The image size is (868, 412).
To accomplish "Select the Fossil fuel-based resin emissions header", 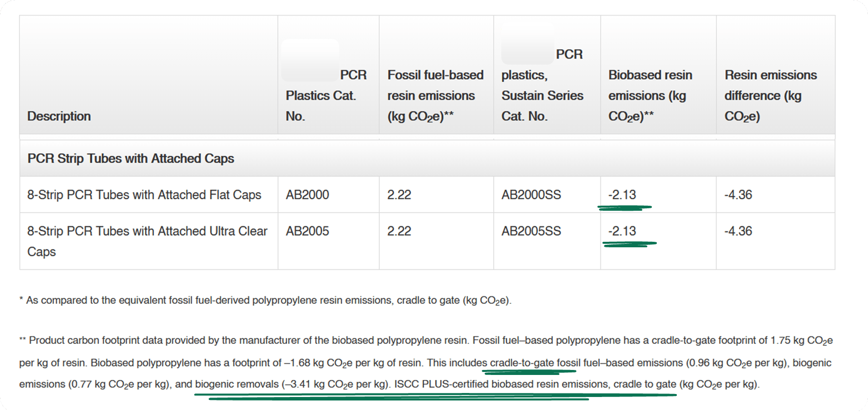I will [x=435, y=96].
